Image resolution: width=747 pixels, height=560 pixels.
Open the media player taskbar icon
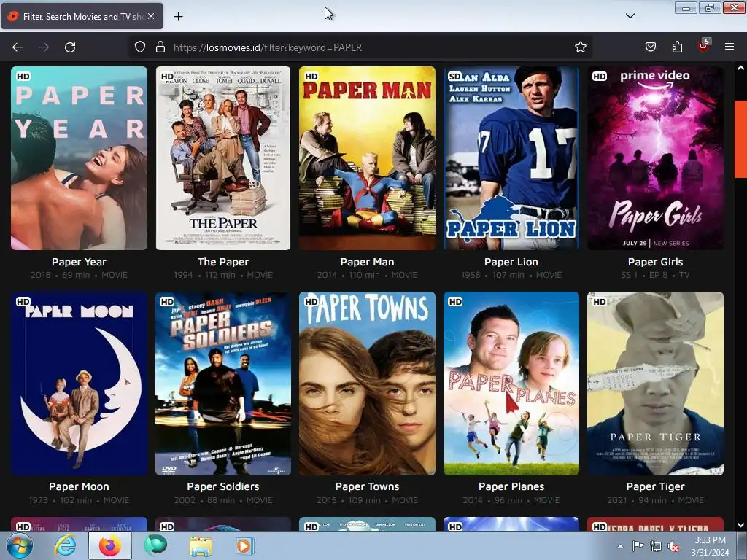point(245,545)
